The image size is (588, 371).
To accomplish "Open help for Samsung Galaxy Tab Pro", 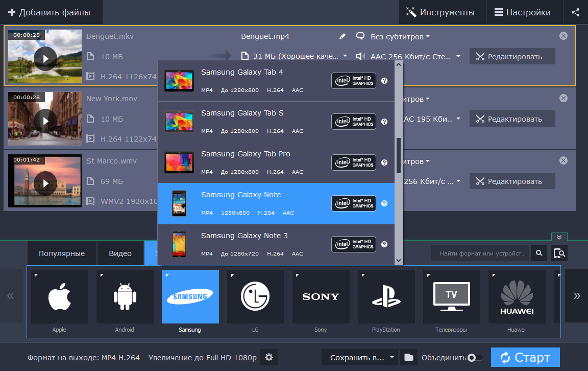I will pyautogui.click(x=384, y=163).
